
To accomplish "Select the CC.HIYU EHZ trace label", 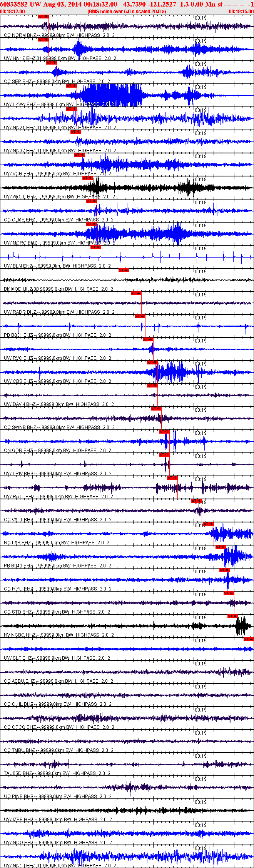I will click(58, 589).
